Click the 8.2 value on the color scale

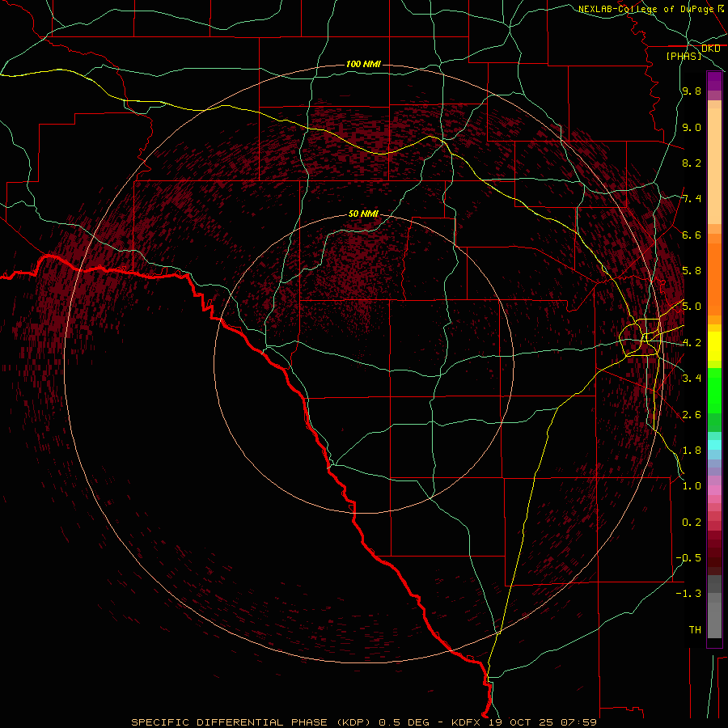pyautogui.click(x=692, y=163)
